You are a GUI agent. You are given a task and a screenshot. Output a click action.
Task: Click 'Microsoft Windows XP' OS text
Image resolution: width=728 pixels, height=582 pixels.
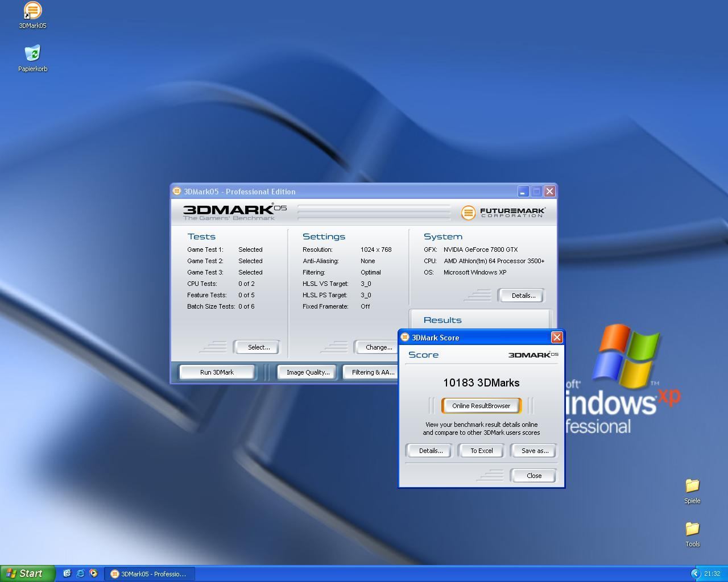pos(475,272)
